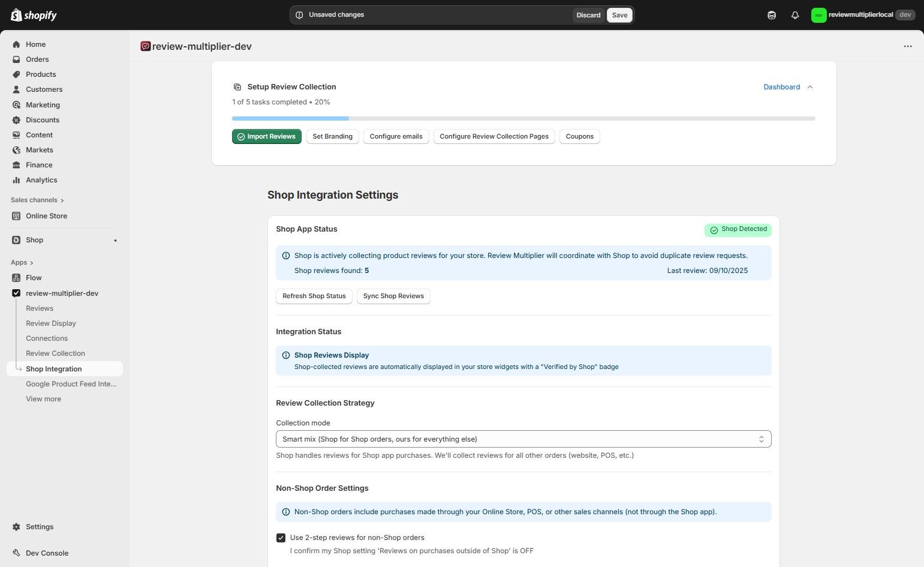
Task: Click the Dev Console wrench icon
Action: pos(16,553)
